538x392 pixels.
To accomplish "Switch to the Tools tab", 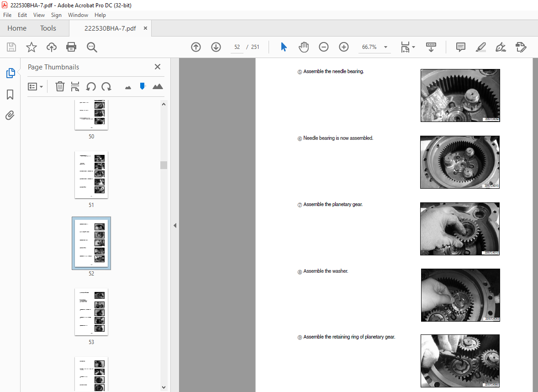I will tap(48, 28).
